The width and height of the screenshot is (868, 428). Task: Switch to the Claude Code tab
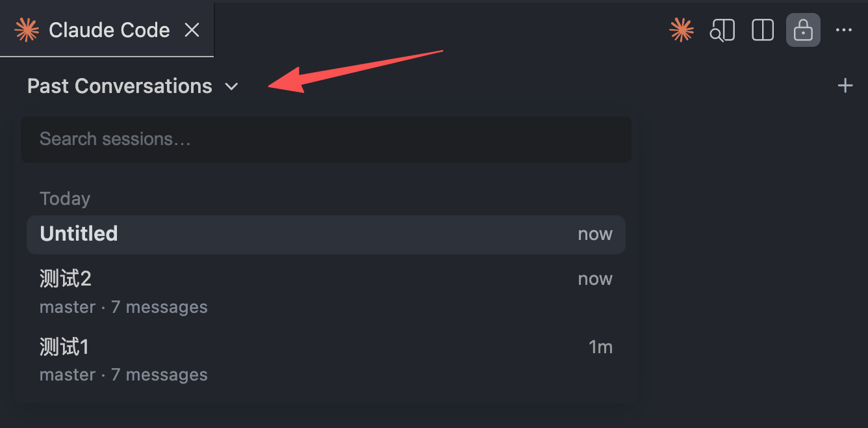point(109,30)
